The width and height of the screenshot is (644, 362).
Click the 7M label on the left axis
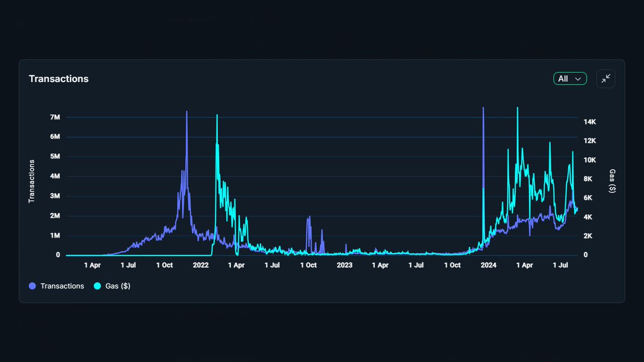(x=54, y=117)
